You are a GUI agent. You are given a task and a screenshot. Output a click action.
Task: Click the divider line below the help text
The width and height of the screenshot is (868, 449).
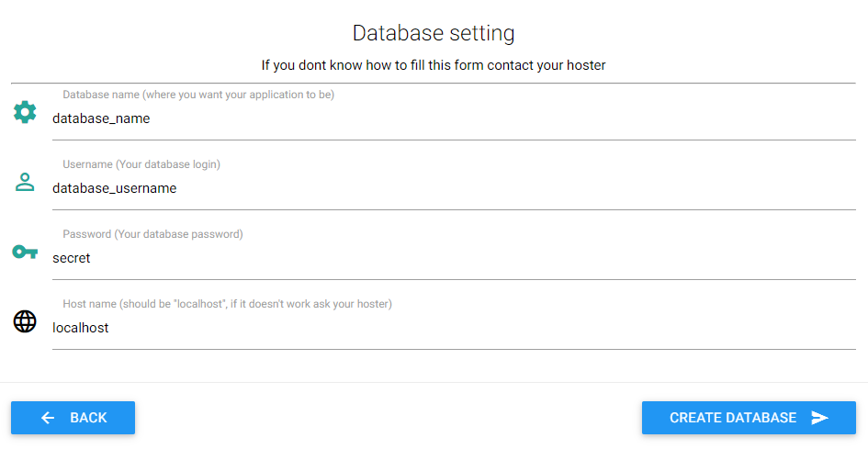click(x=434, y=83)
